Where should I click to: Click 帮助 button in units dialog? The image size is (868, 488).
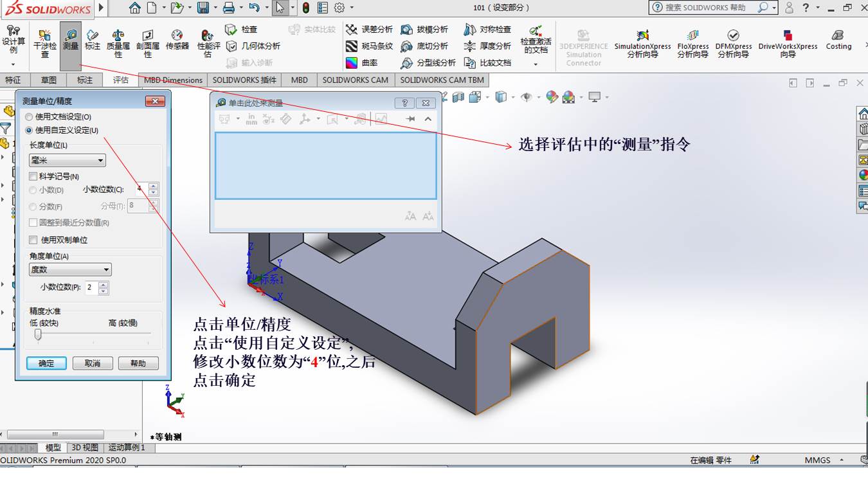(x=138, y=363)
